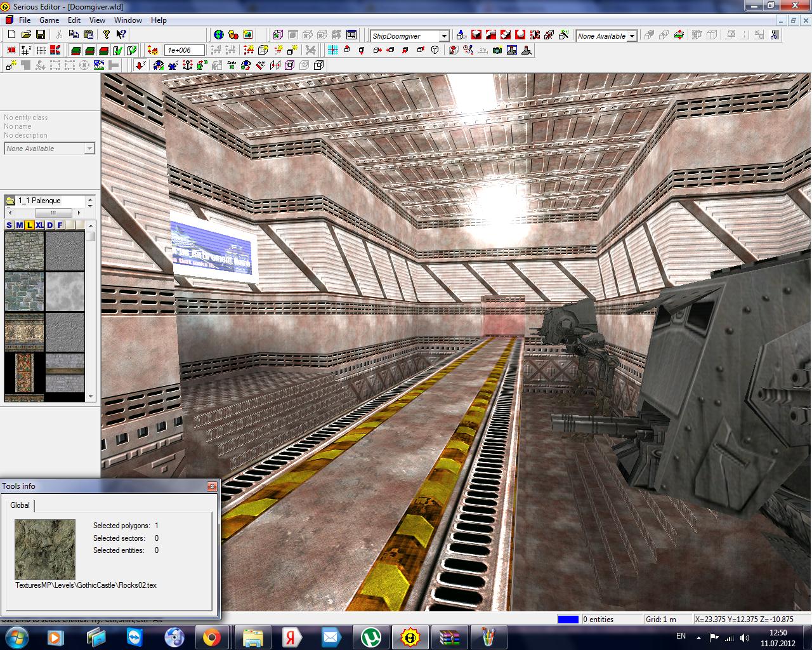Click the green-red stacked plates icon
Viewport: 812px width, 650px height.
coord(678,35)
